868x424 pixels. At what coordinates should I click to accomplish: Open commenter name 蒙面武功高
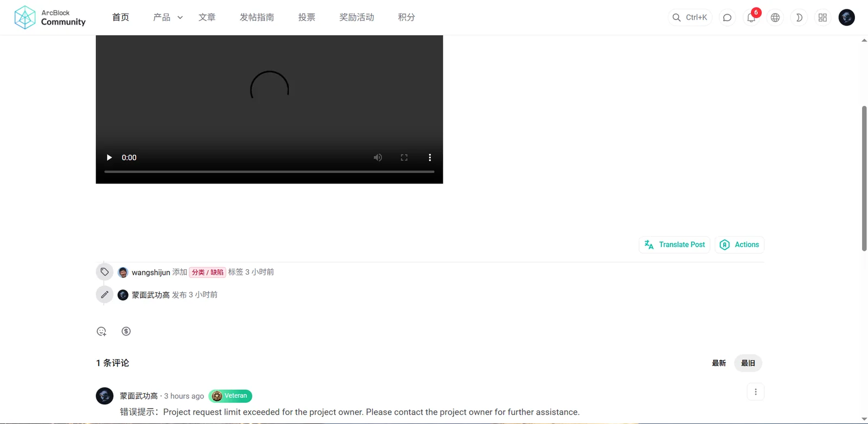(139, 396)
